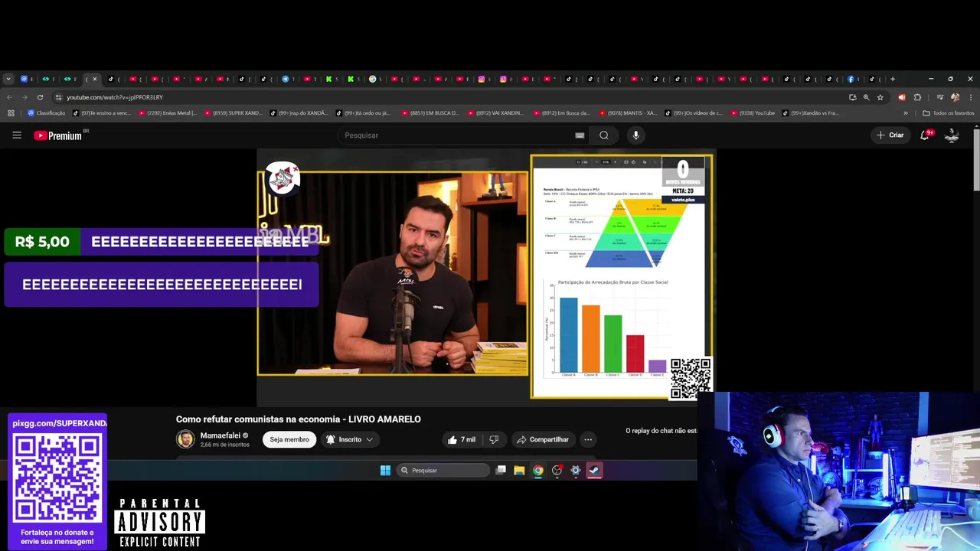This screenshot has height=551, width=980.
Task: Install app icon in address bar
Action: [x=852, y=97]
